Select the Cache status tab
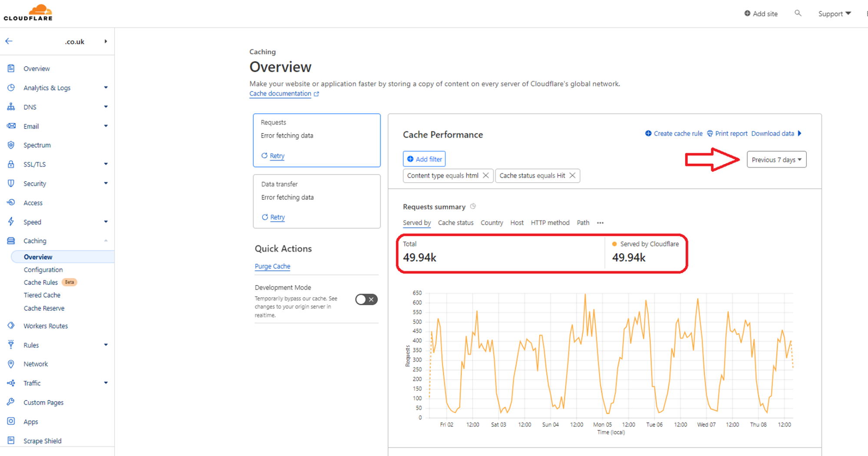Image resolution: width=868 pixels, height=456 pixels. point(455,222)
